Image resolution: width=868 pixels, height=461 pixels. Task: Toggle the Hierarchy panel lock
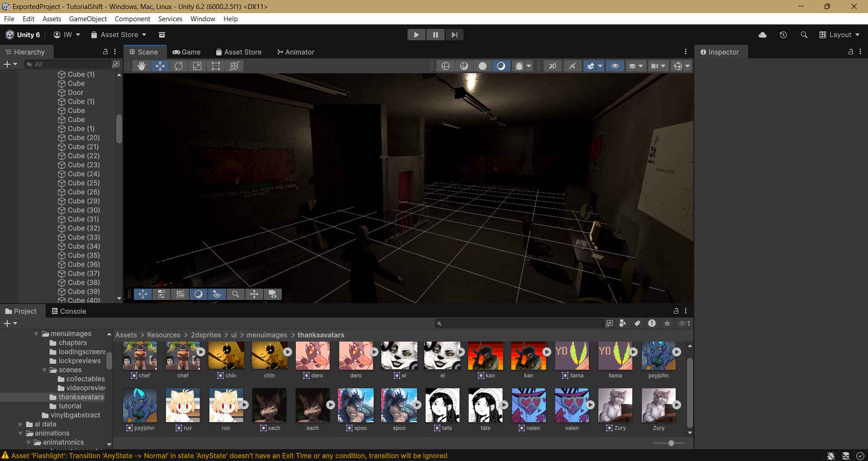[x=105, y=52]
